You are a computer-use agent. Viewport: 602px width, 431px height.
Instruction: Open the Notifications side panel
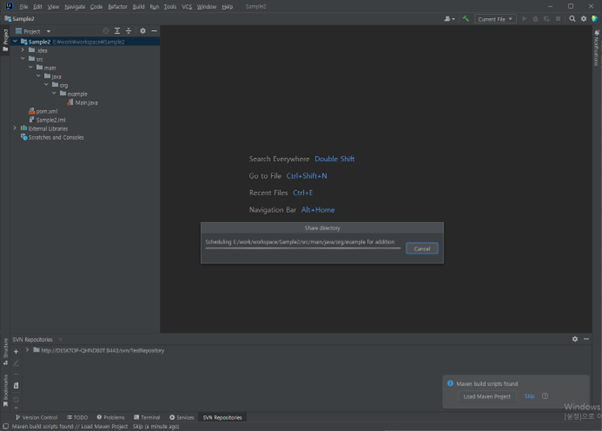point(596,48)
